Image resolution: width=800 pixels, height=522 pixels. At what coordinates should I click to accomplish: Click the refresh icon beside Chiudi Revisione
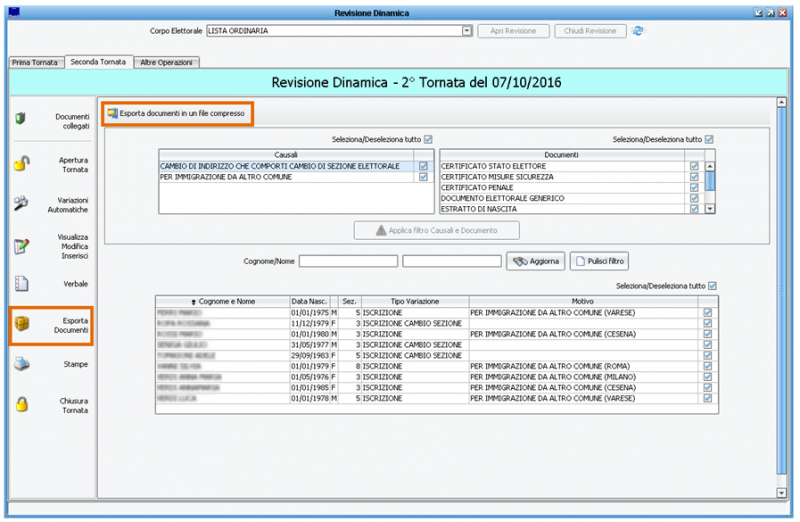pos(638,31)
